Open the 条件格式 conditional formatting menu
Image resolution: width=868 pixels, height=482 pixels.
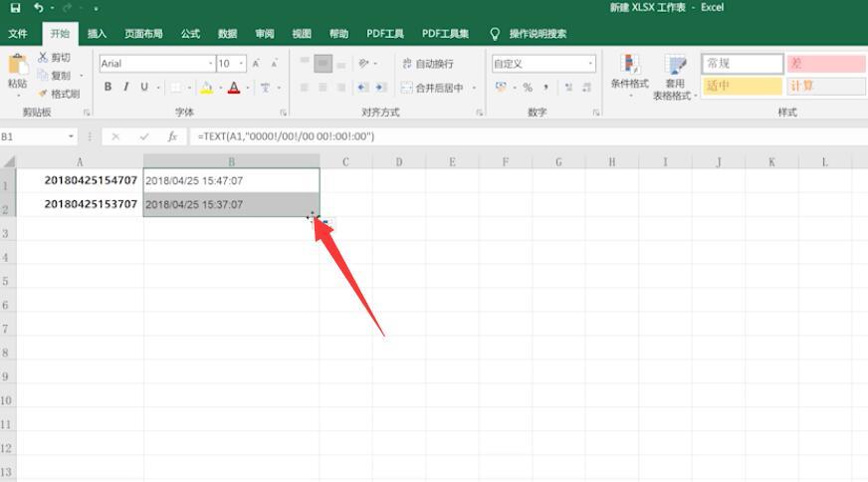(x=630, y=77)
